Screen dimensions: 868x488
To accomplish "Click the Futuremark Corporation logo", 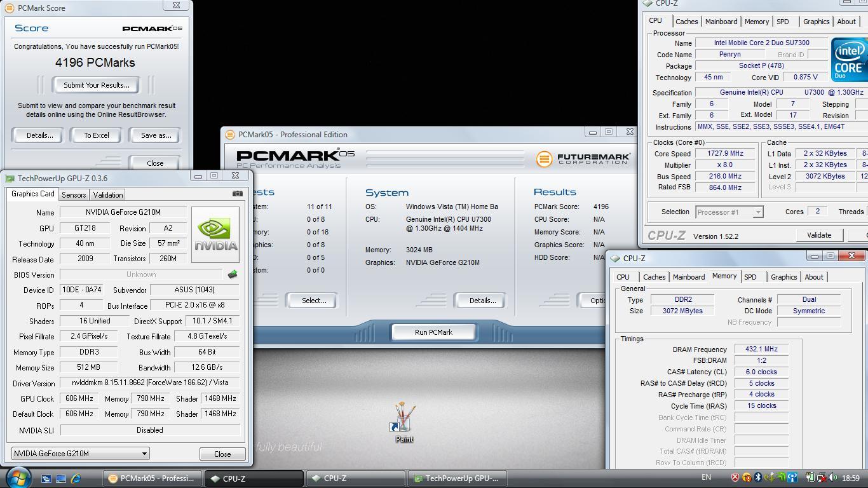I will pos(583,158).
